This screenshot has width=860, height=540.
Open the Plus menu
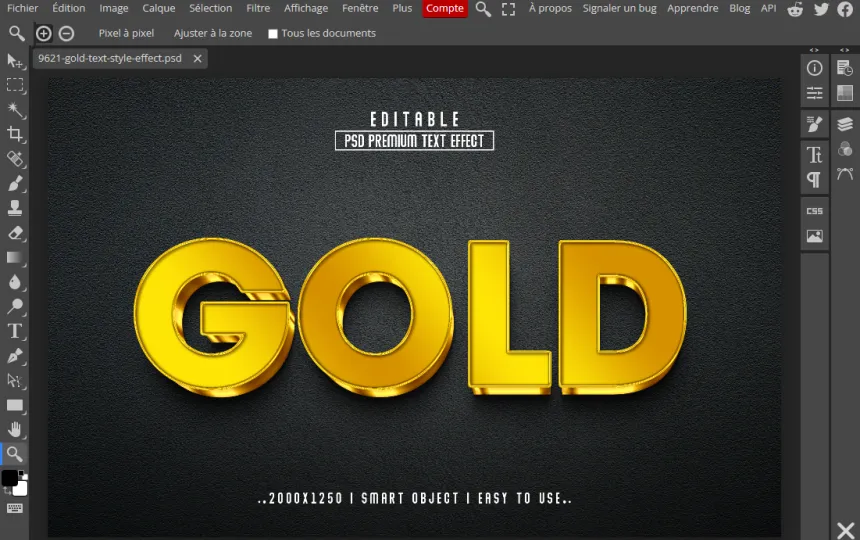[402, 8]
